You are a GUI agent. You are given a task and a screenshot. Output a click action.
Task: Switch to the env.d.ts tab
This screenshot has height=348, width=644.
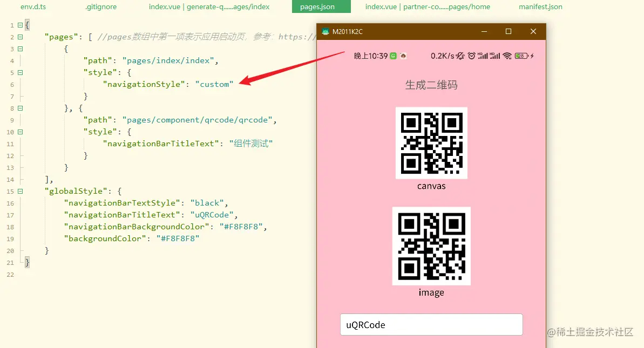point(33,6)
